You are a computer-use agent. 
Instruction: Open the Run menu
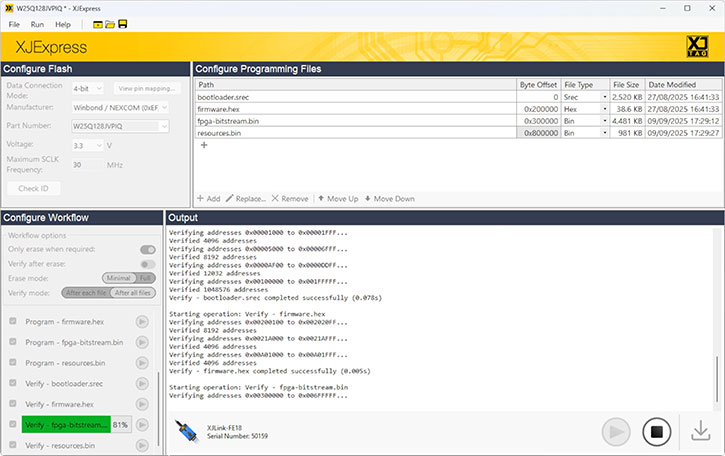pyautogui.click(x=37, y=25)
